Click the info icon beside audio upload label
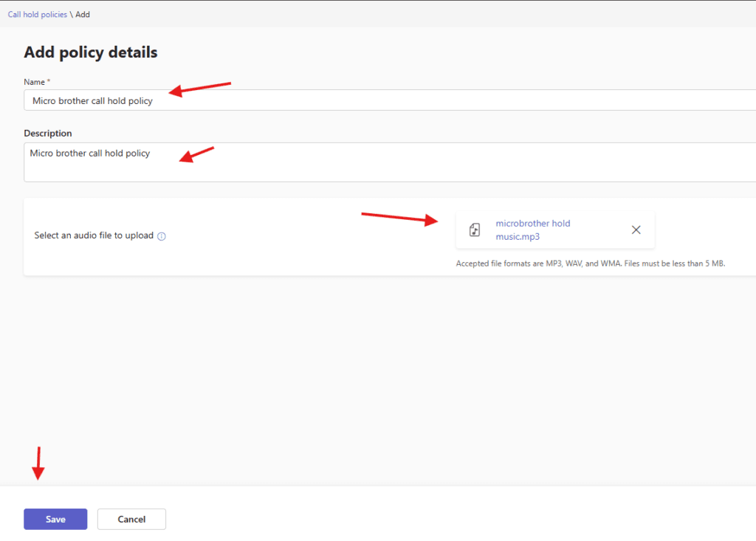Screen dimensions: 756x541 (x=162, y=236)
